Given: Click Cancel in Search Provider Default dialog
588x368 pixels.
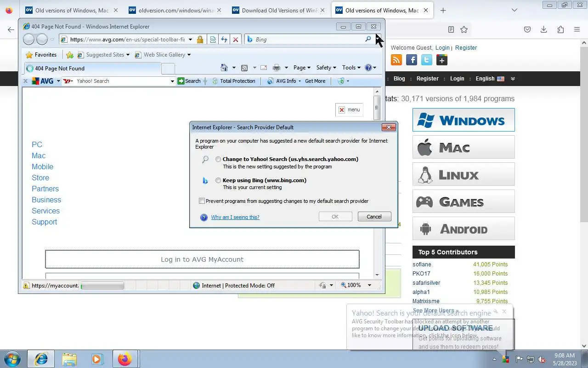Looking at the screenshot, I should point(374,217).
